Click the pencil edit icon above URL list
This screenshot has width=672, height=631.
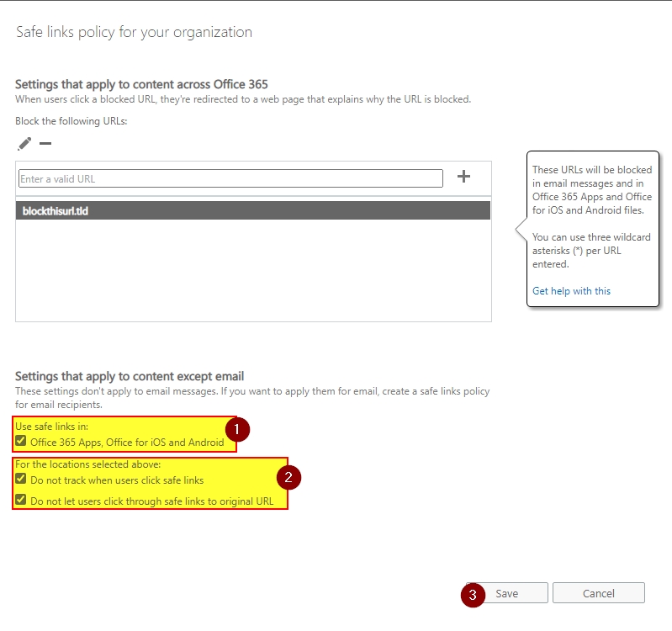click(24, 144)
